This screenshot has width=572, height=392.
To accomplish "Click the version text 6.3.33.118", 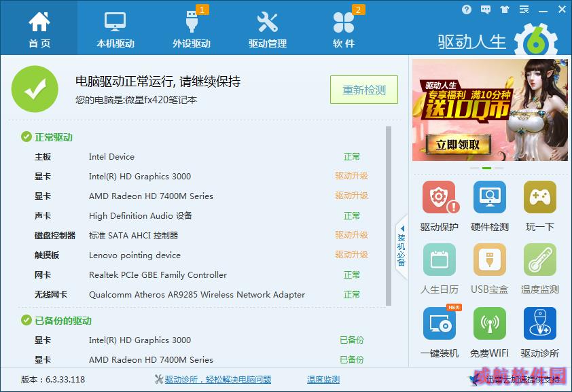I will pyautogui.click(x=53, y=380).
